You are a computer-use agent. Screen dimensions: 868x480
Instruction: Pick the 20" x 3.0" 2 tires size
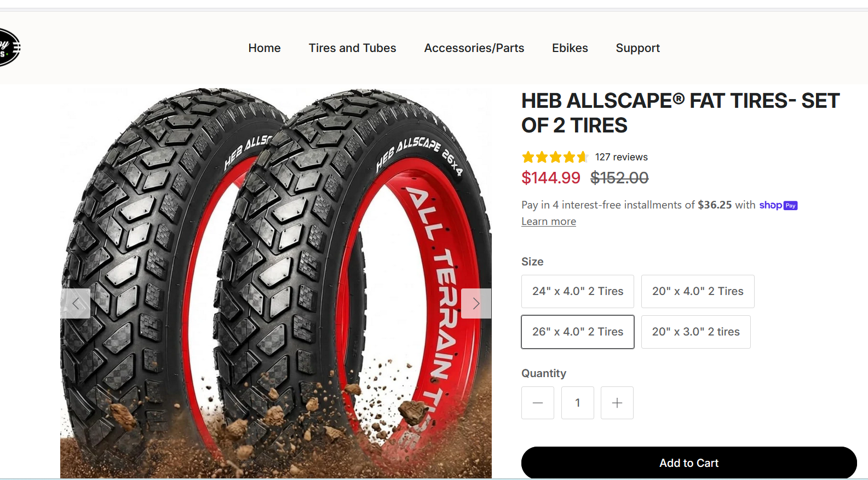pyautogui.click(x=695, y=332)
